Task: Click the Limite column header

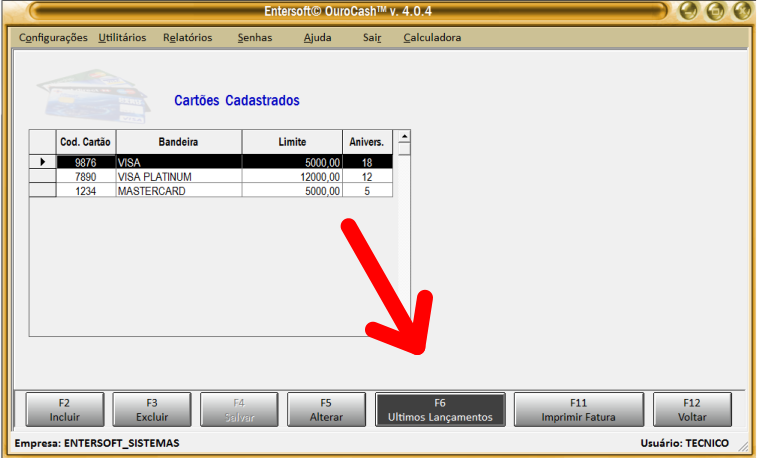Action: pos(292,142)
